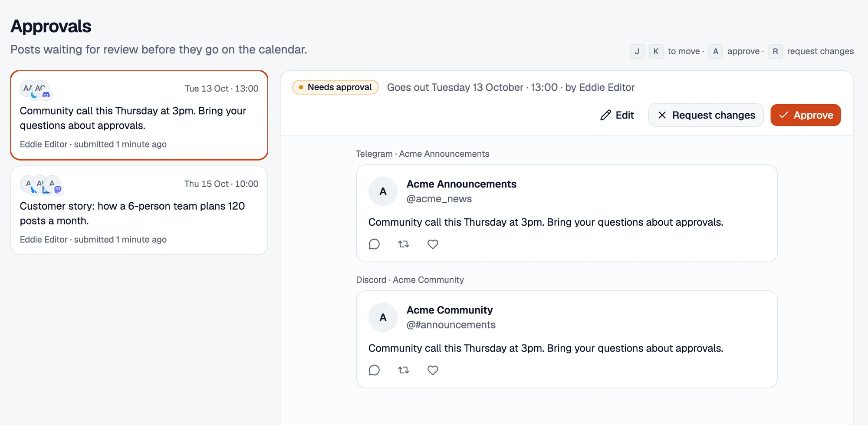Screen dimensions: 868x425
Task: Open the Customer story post card
Action: [x=139, y=211]
